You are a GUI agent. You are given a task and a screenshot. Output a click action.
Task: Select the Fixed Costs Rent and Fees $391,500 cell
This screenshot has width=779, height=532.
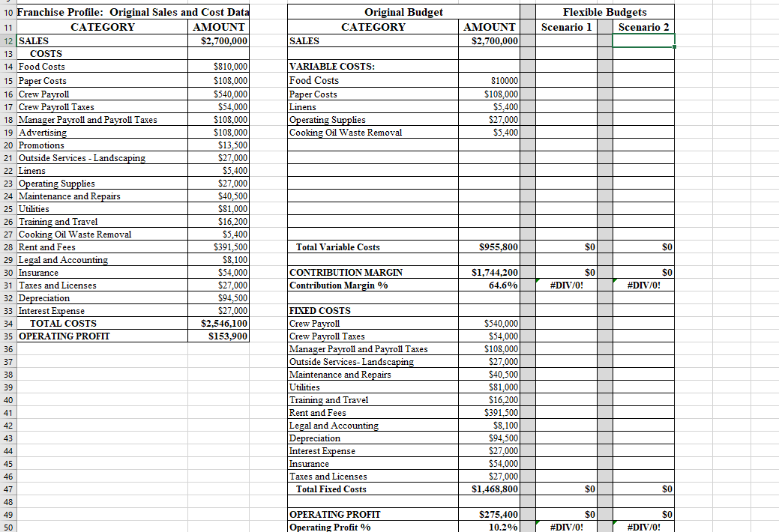[489, 413]
